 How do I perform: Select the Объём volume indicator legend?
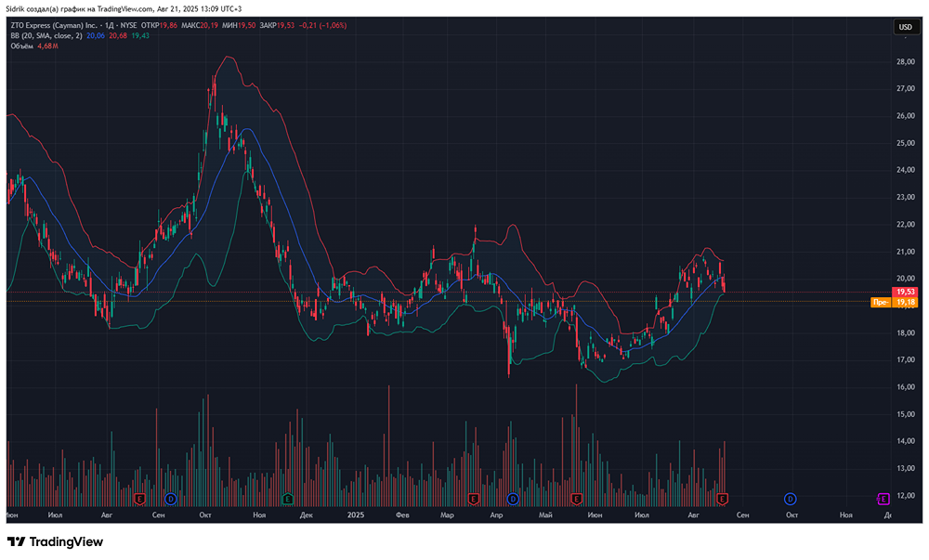point(22,45)
